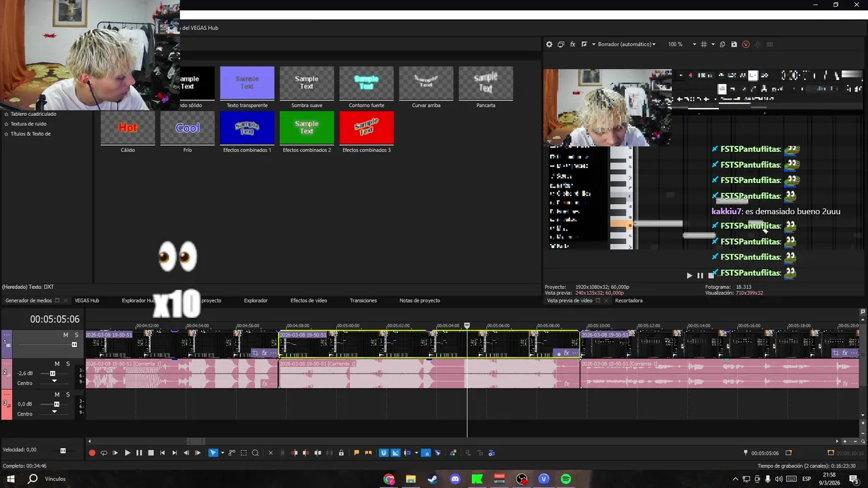This screenshot has height=488, width=868.
Task: Open the edit tool dropdown arrow
Action: [222, 453]
